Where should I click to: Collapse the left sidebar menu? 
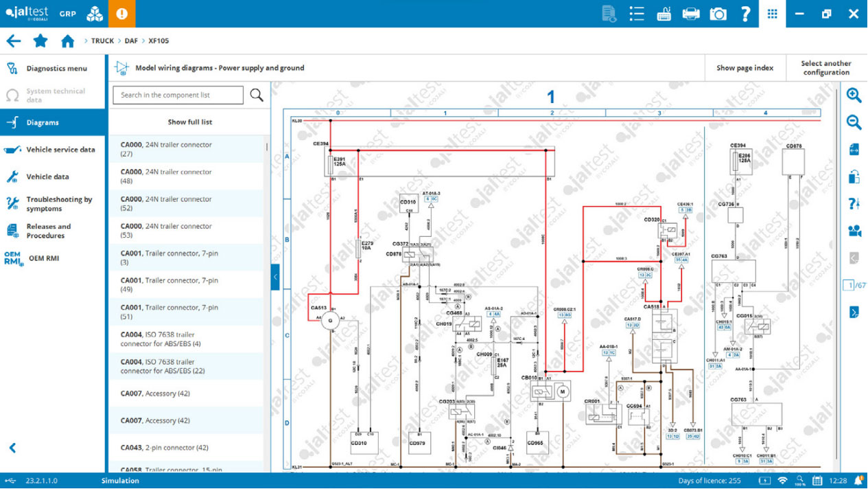12,448
